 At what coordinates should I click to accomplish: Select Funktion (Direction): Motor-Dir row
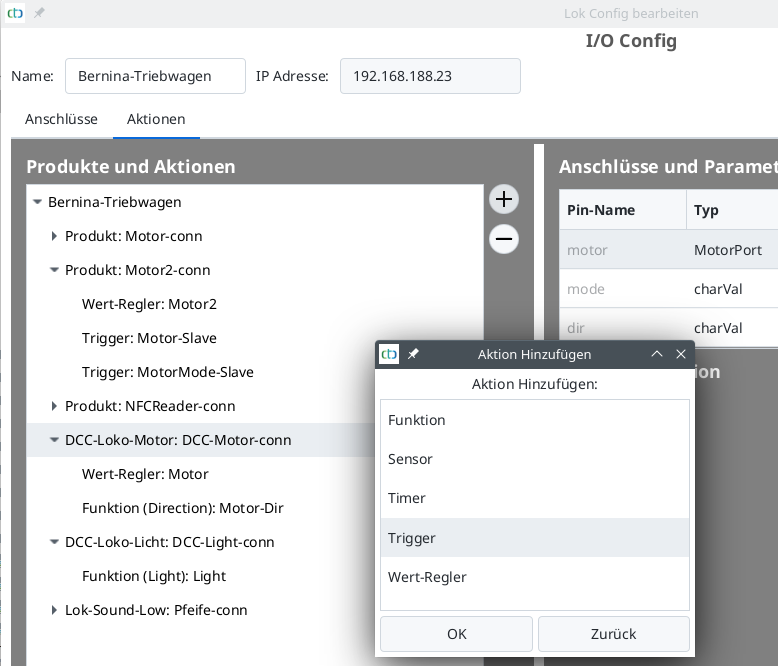[183, 508]
